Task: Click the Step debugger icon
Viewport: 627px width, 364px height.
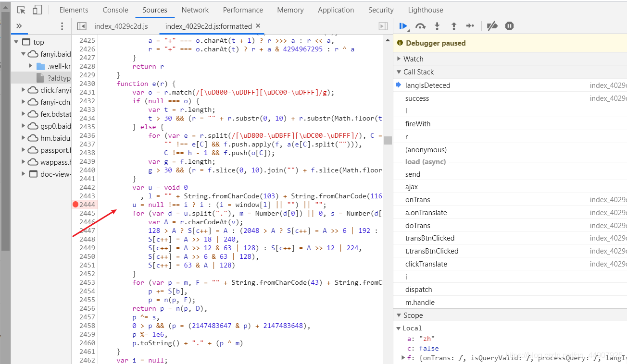Action: (x=470, y=26)
